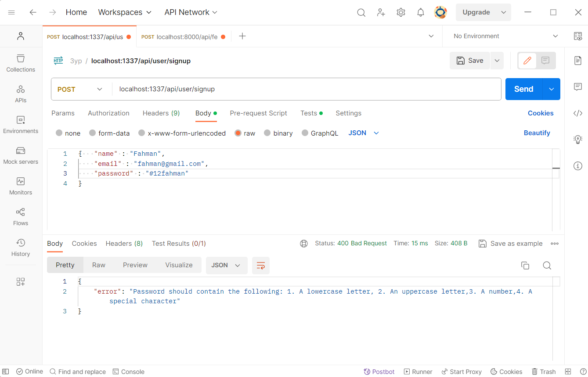
Task: Switch to the Params tab
Action: tap(63, 113)
